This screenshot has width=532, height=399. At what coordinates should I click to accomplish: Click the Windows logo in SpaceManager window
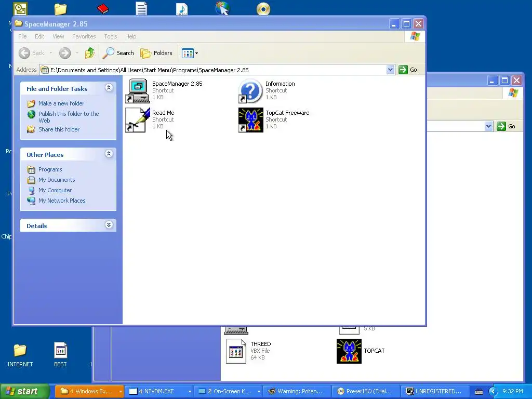point(415,36)
